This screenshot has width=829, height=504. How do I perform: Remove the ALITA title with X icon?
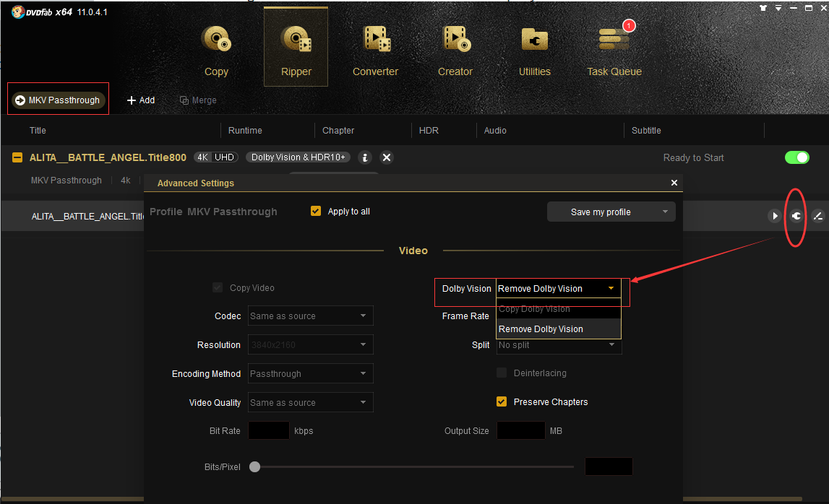[387, 157]
